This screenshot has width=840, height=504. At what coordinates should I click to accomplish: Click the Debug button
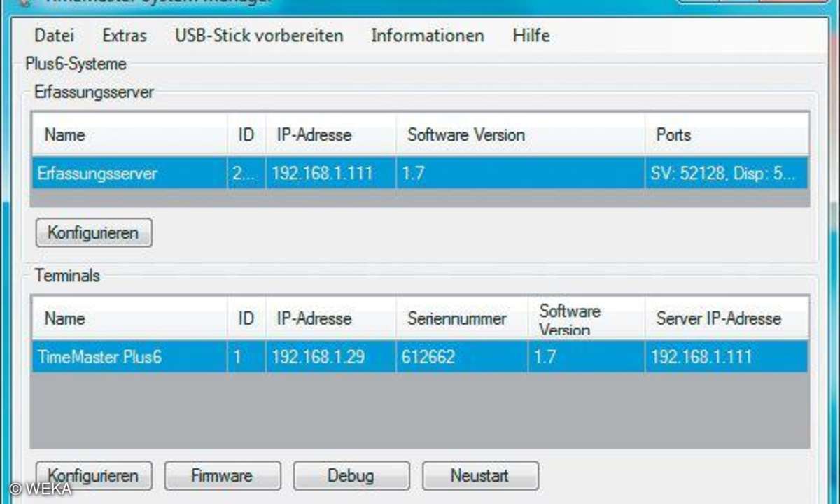click(351, 476)
